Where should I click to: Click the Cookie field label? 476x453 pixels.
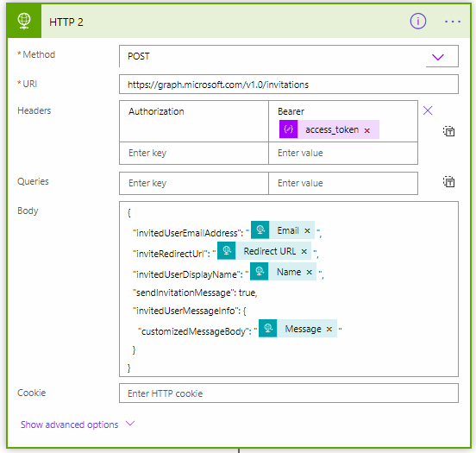click(x=31, y=393)
